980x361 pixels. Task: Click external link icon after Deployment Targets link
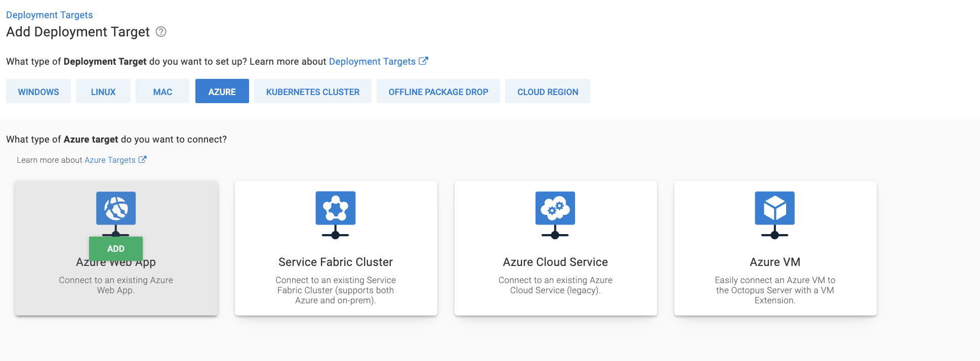424,61
